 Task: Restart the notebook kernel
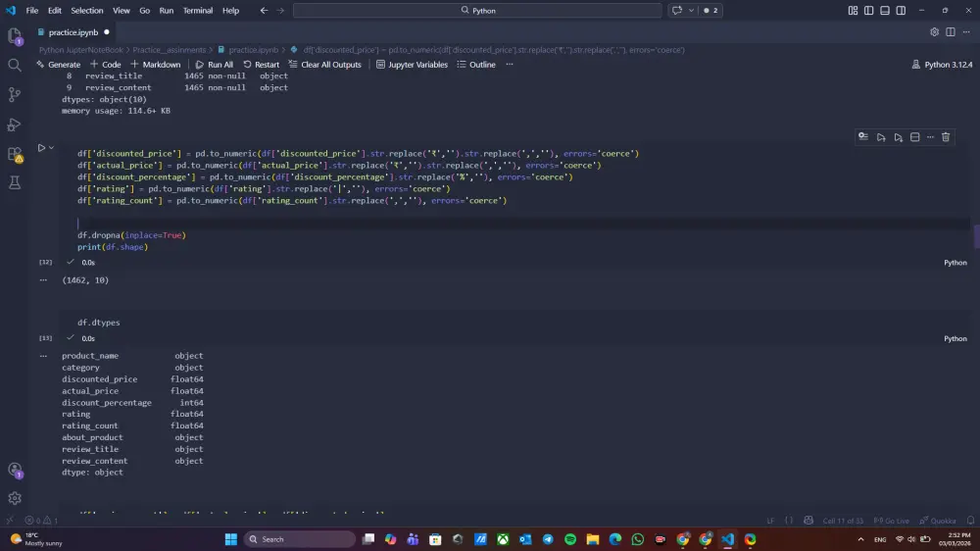coord(262,65)
